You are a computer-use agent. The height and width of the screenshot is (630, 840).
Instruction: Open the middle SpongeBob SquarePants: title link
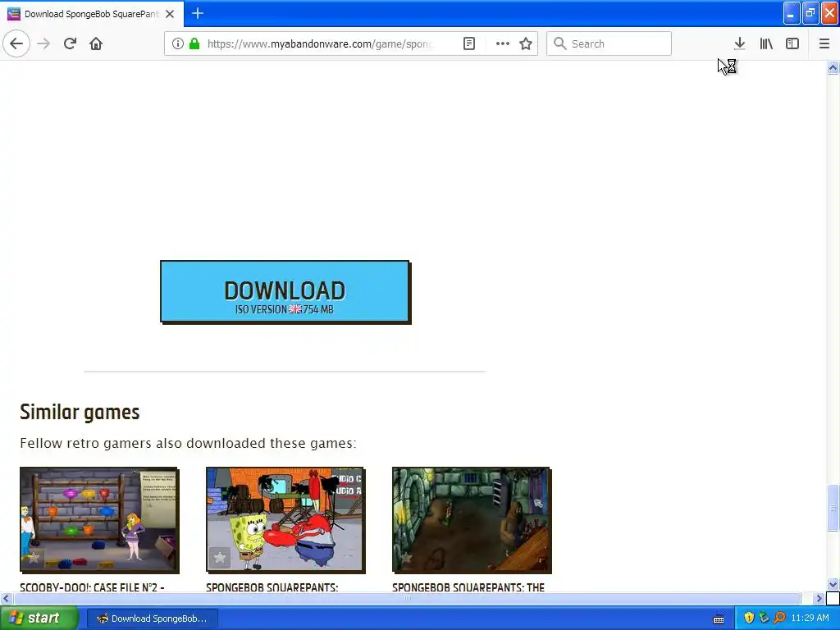click(x=272, y=587)
